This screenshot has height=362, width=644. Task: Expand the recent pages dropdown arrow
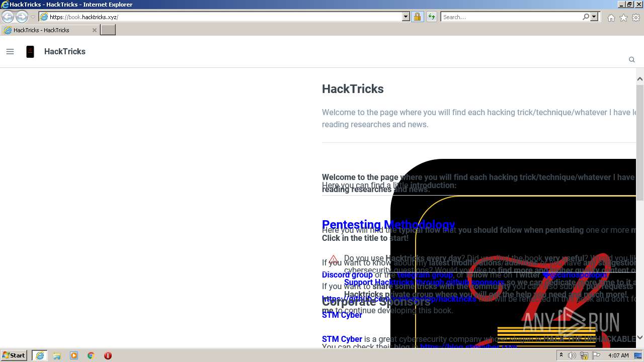click(33, 17)
